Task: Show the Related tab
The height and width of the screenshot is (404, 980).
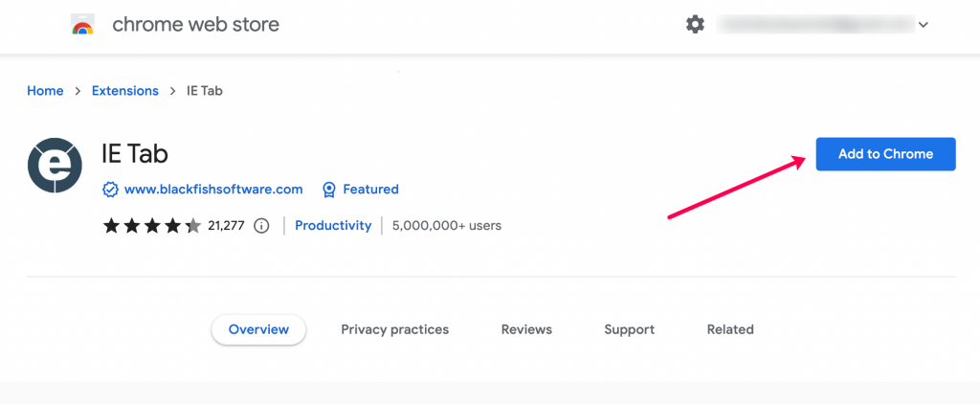Action: click(x=730, y=329)
